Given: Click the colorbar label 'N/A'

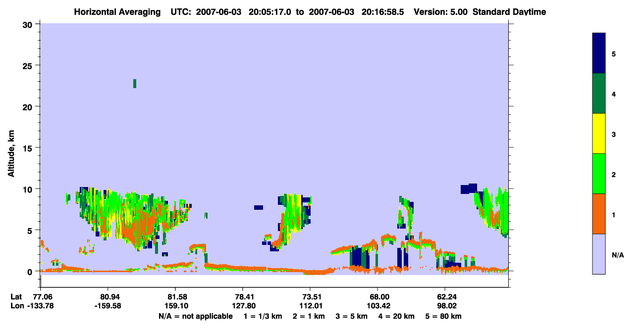Looking at the screenshot, I should pos(618,255).
